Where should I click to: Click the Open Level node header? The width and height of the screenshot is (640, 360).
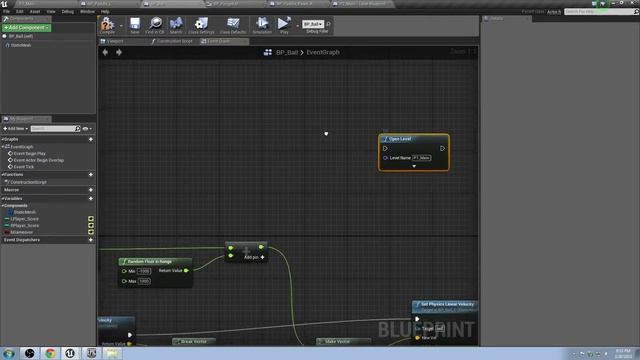[x=414, y=139]
